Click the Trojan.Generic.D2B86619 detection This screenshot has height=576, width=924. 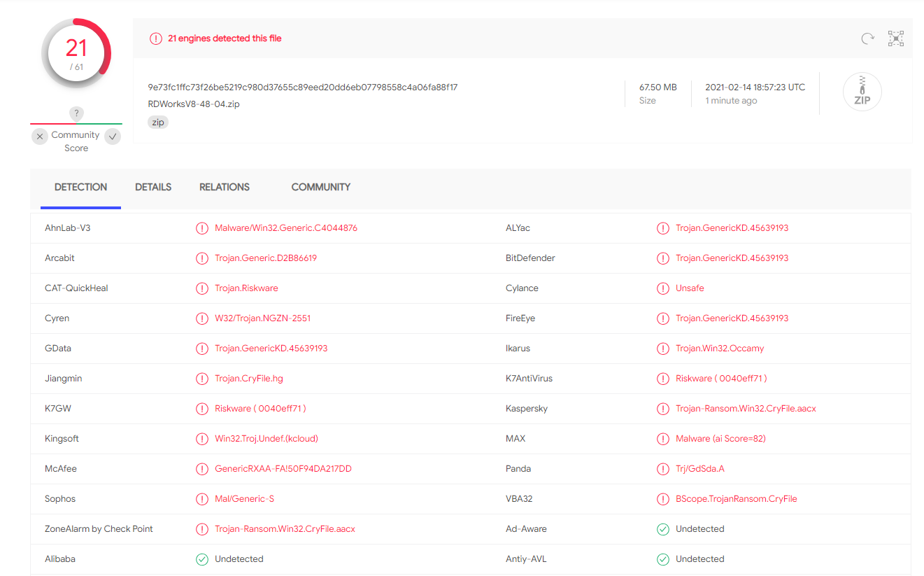click(266, 258)
